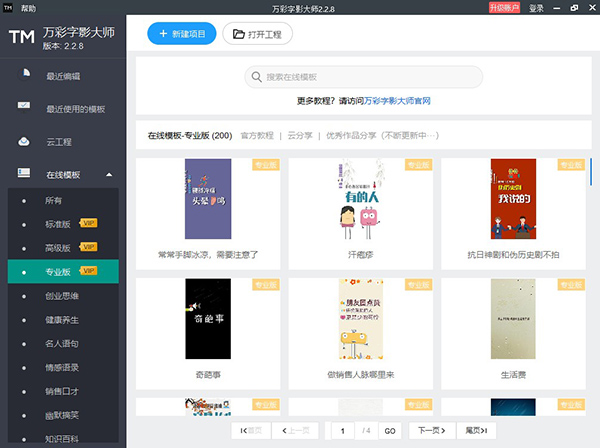The height and width of the screenshot is (448, 600).
Task: Collapse the 在线模板 section arrow
Action: [109, 174]
